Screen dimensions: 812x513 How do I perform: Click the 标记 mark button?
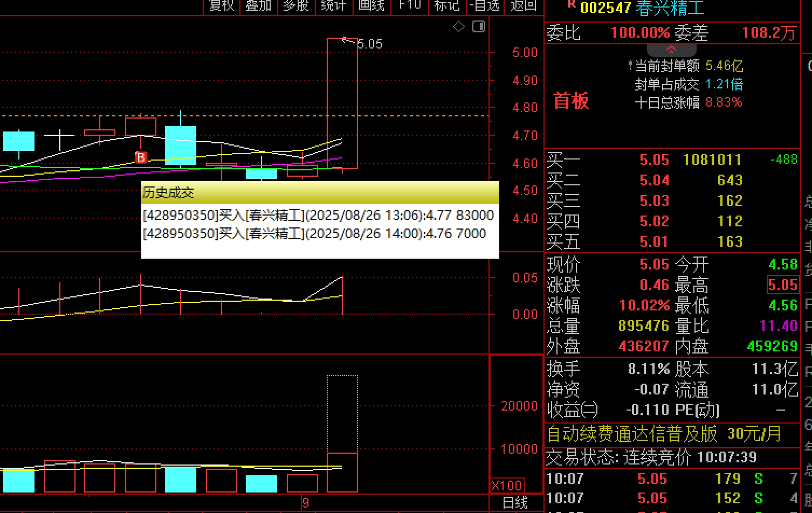pyautogui.click(x=446, y=5)
